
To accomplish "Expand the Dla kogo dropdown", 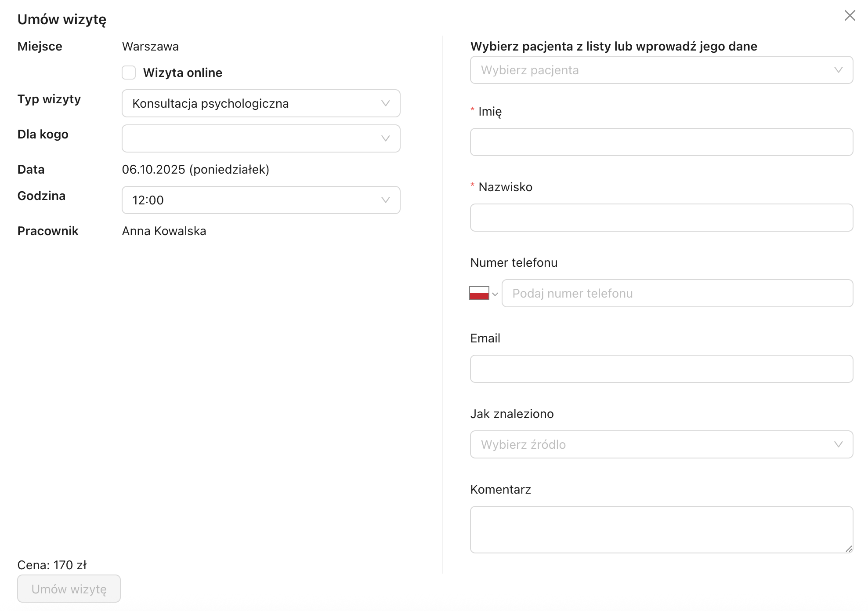I will 260,138.
